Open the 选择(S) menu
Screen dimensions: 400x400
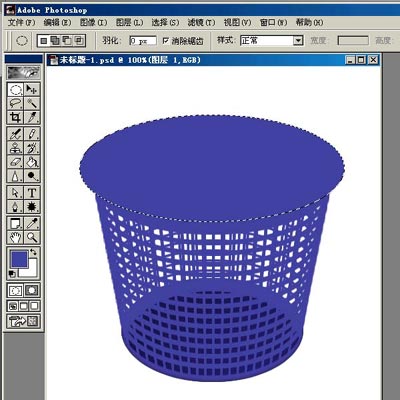(165, 22)
